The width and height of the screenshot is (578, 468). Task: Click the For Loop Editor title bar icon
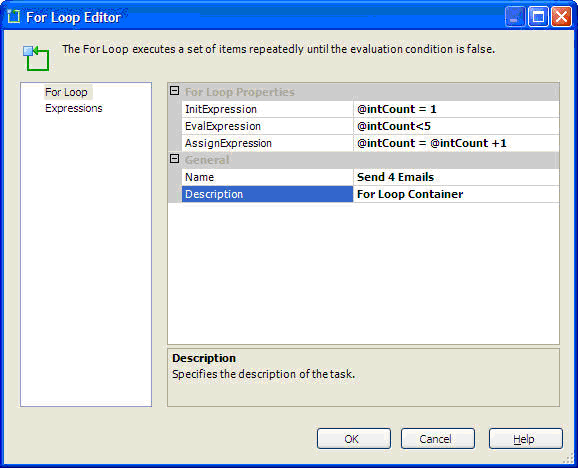pyautogui.click(x=13, y=17)
